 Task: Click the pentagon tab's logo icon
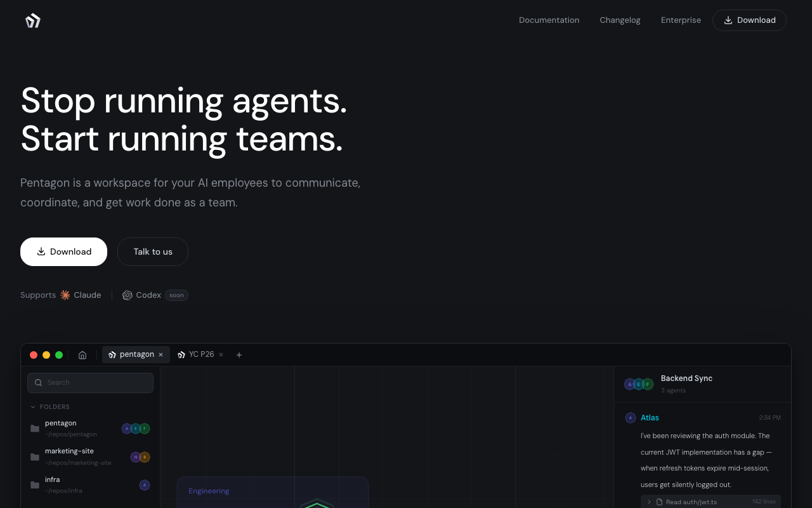coord(112,355)
